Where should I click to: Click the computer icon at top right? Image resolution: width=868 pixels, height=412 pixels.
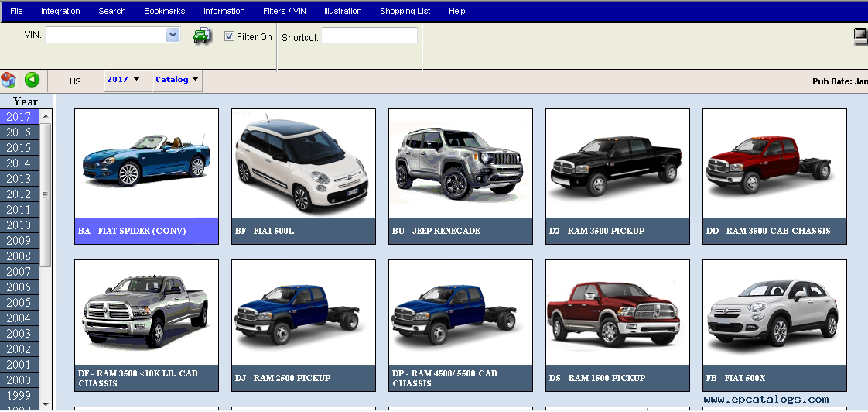pyautogui.click(x=860, y=36)
